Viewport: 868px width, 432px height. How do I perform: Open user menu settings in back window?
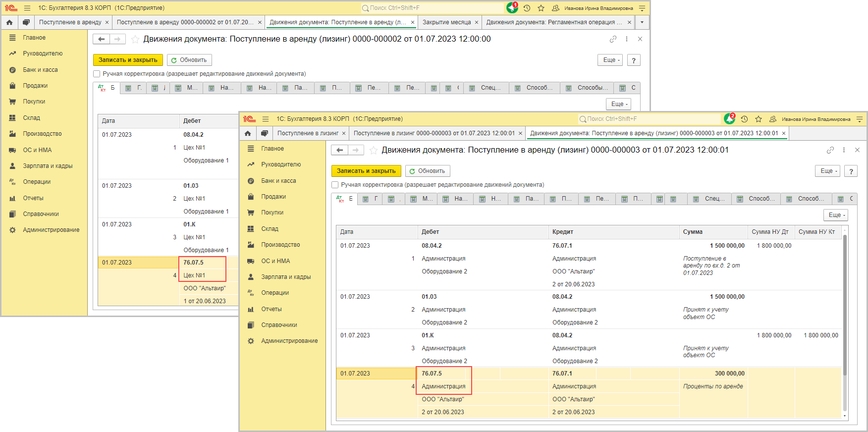click(642, 8)
